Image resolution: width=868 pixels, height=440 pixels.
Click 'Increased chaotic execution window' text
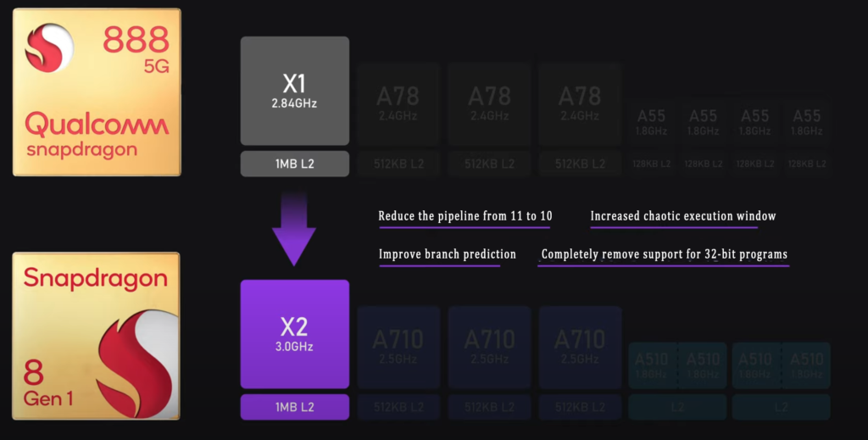point(682,216)
